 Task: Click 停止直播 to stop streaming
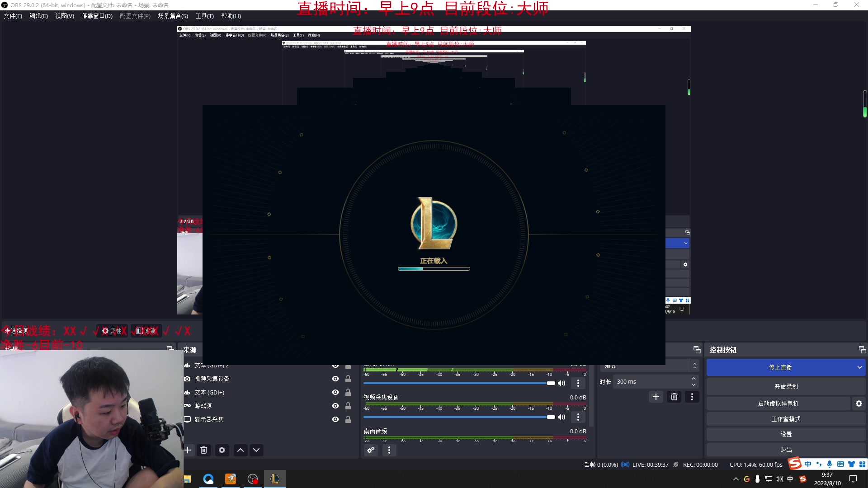[780, 367]
